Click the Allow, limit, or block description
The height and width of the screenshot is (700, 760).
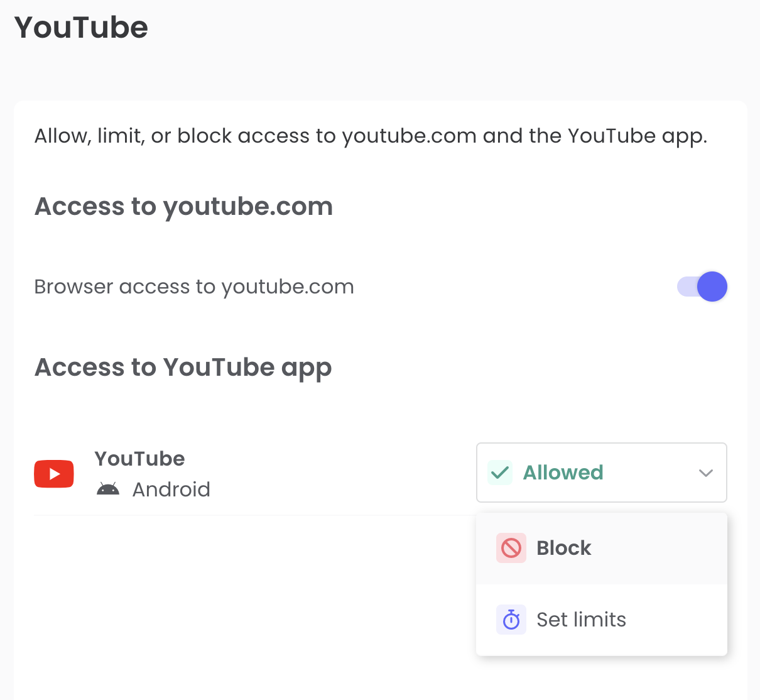pos(371,136)
